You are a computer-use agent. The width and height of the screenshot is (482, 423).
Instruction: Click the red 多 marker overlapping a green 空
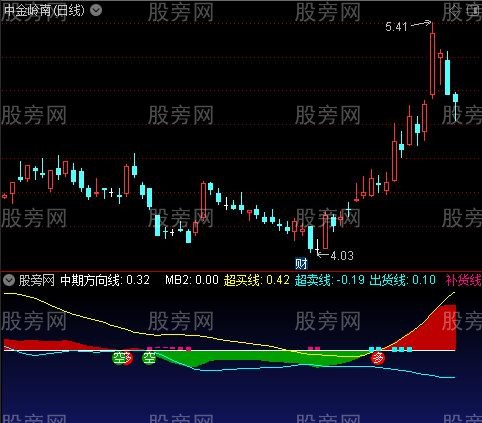[x=128, y=358]
